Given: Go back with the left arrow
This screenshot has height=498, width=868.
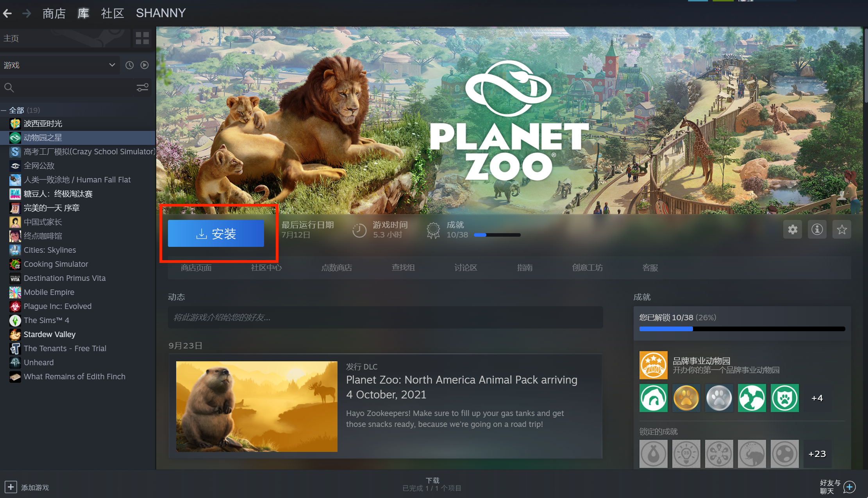Looking at the screenshot, I should click(7, 14).
